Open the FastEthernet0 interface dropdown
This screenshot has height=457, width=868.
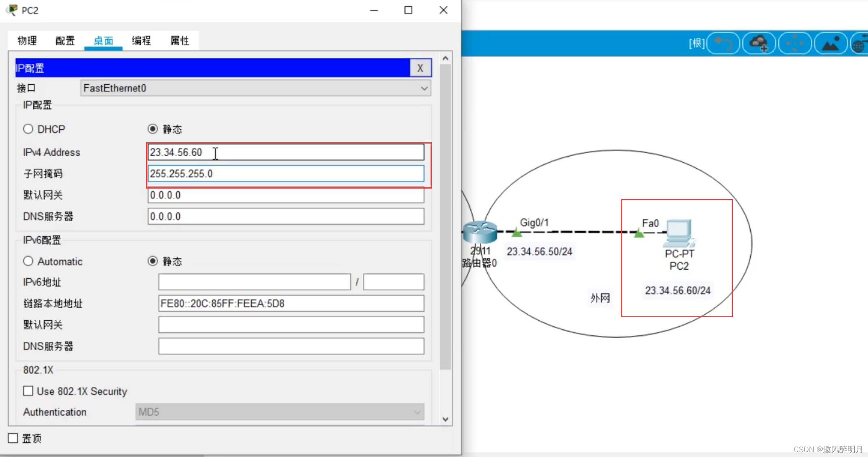[x=255, y=88]
